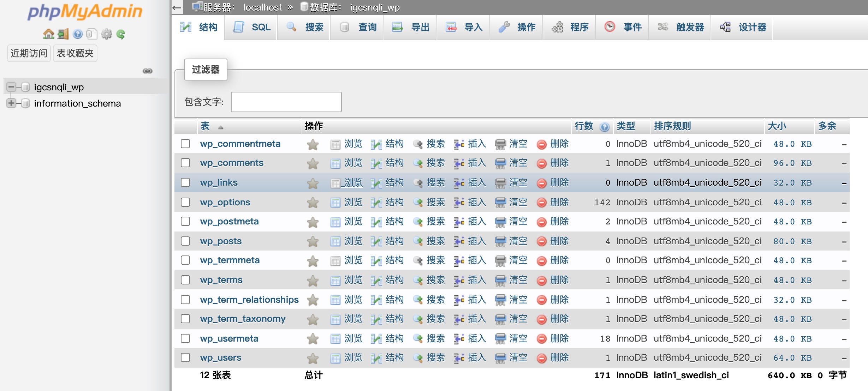
Task: Check the wp_commentmeta row checkbox
Action: tap(185, 144)
